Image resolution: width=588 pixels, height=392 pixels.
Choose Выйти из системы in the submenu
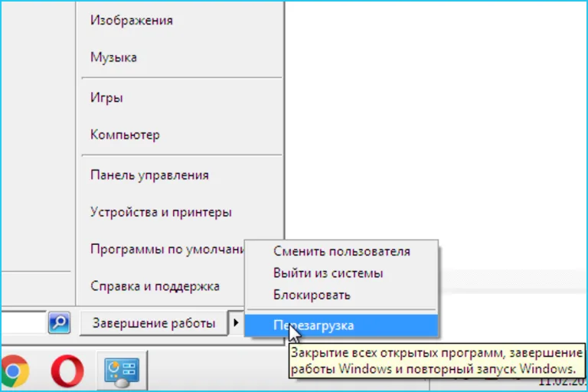click(328, 273)
